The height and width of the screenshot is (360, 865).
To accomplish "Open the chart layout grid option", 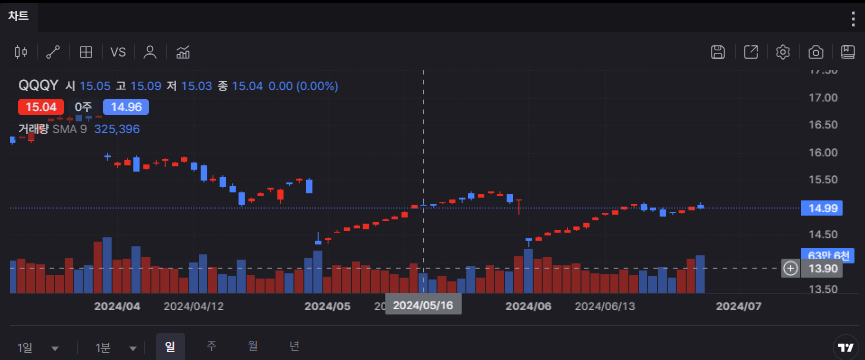I will pyautogui.click(x=86, y=52).
